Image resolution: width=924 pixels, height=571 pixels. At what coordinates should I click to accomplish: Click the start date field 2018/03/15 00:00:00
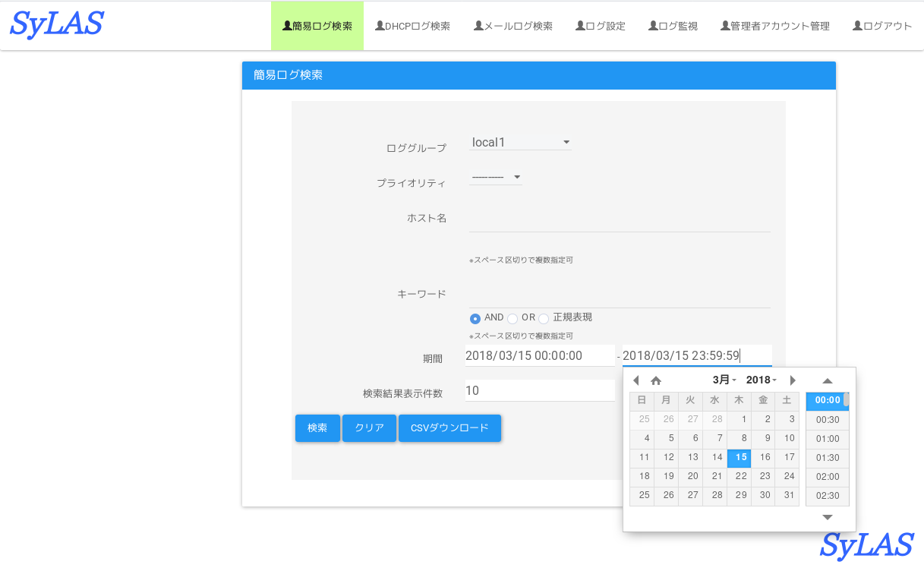tap(540, 355)
